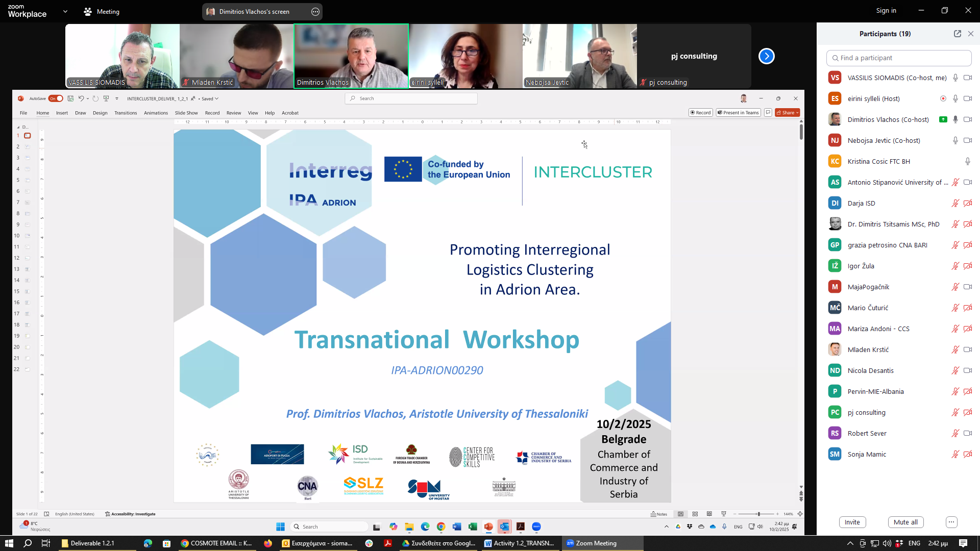This screenshot has width=980, height=551.
Task: Click the Mute all button
Action: (x=905, y=522)
